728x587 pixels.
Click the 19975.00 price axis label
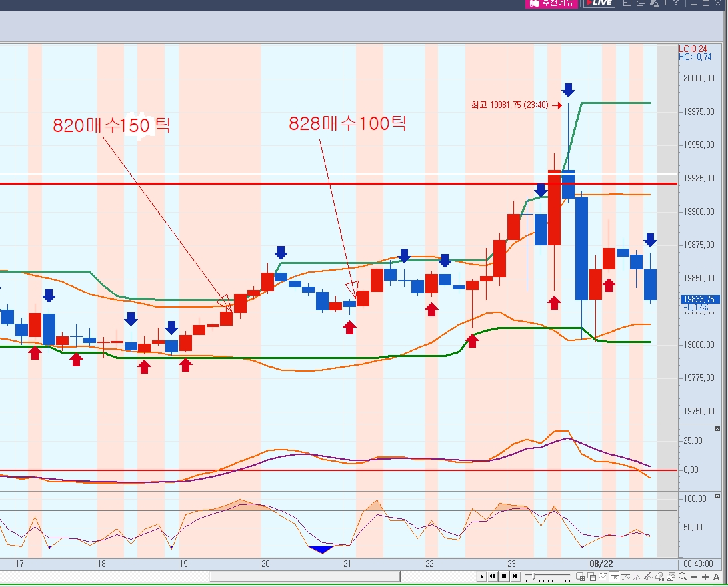point(699,111)
